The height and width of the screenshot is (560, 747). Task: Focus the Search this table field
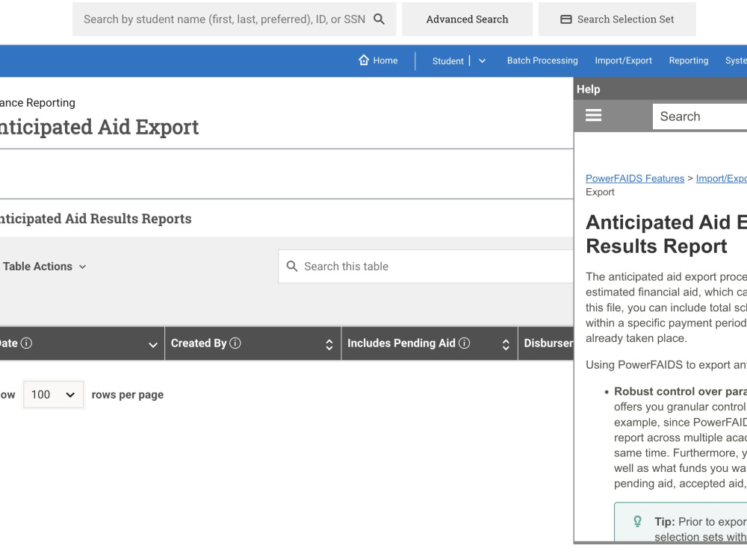click(426, 267)
